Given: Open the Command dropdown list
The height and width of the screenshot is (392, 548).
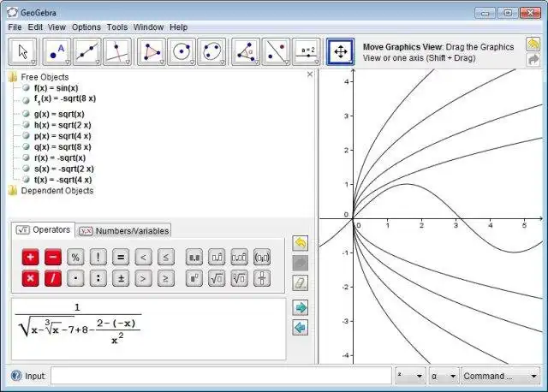Looking at the screenshot, I should pyautogui.click(x=500, y=376).
